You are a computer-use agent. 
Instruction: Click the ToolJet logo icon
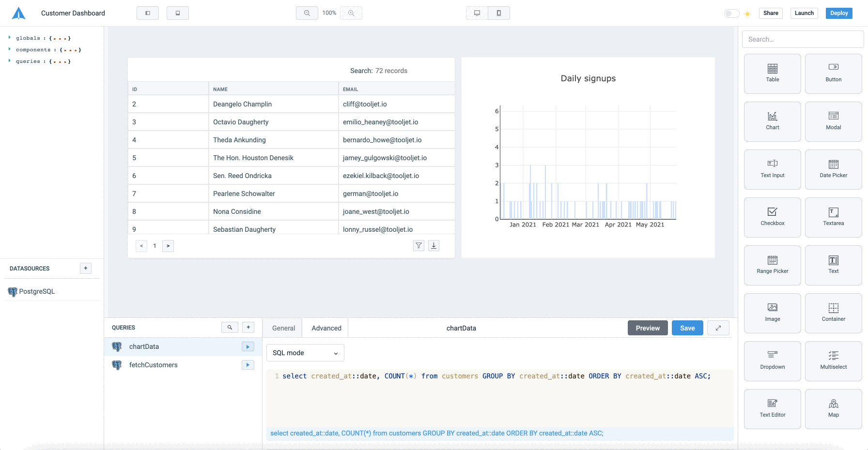pyautogui.click(x=18, y=13)
